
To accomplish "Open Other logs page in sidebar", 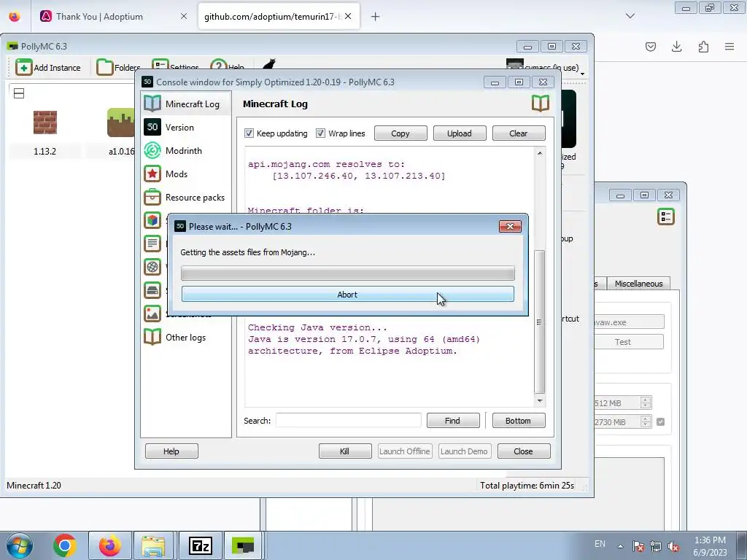I will (186, 337).
